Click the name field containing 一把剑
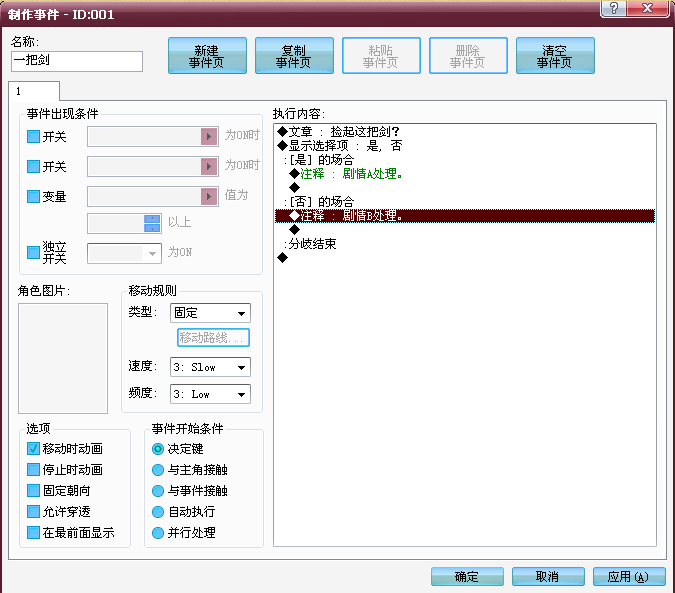The height and width of the screenshot is (593, 675). tap(77, 61)
